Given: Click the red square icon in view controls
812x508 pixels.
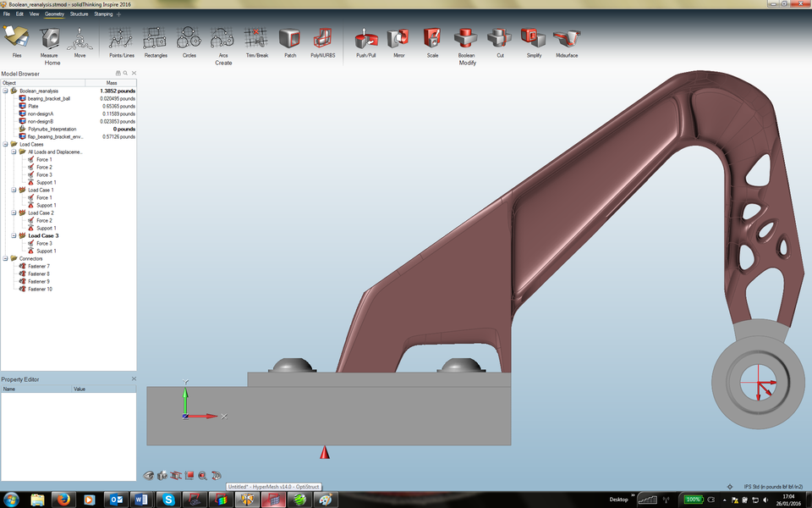Looking at the screenshot, I should [189, 475].
